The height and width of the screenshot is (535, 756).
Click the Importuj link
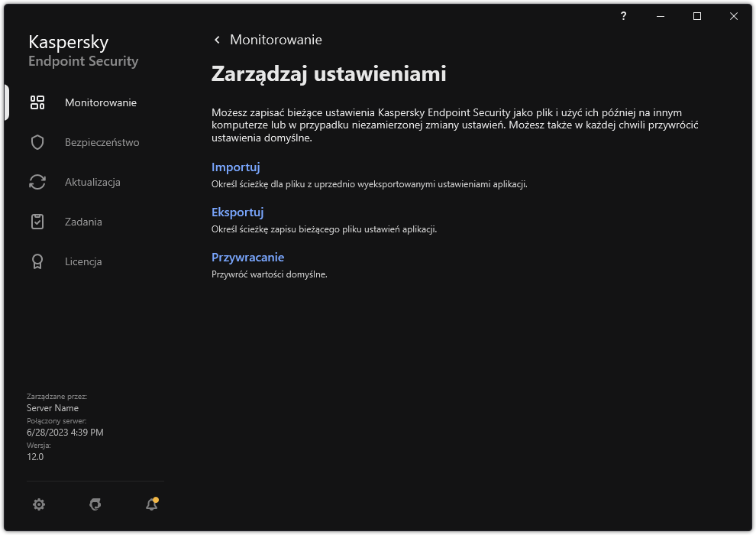click(235, 167)
